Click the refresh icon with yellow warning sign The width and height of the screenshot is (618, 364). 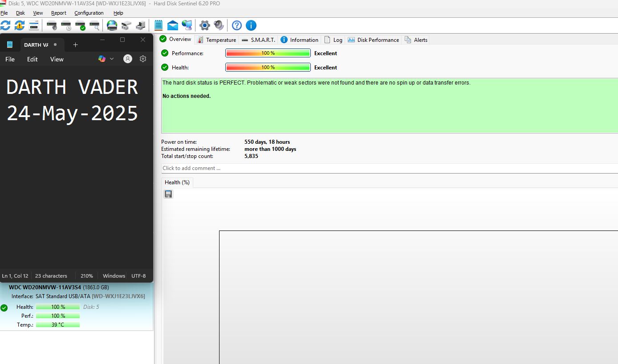point(20,25)
